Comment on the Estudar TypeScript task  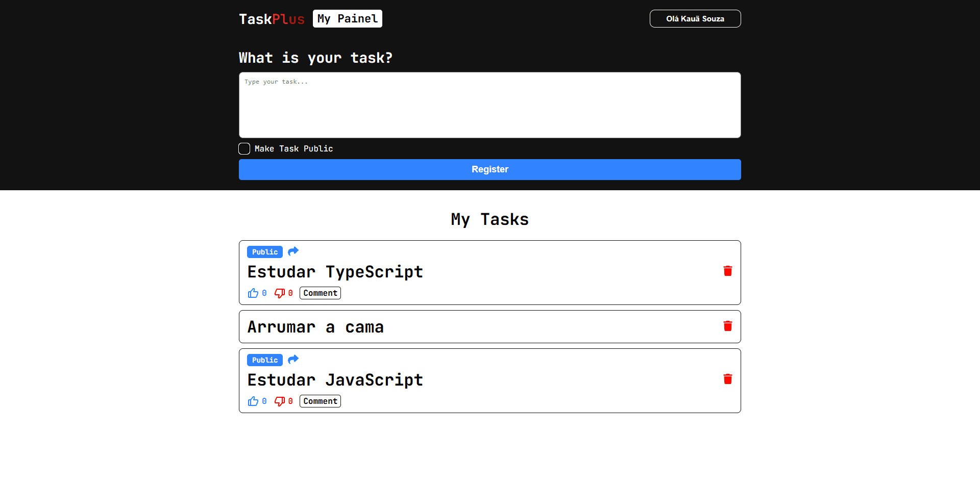(320, 293)
